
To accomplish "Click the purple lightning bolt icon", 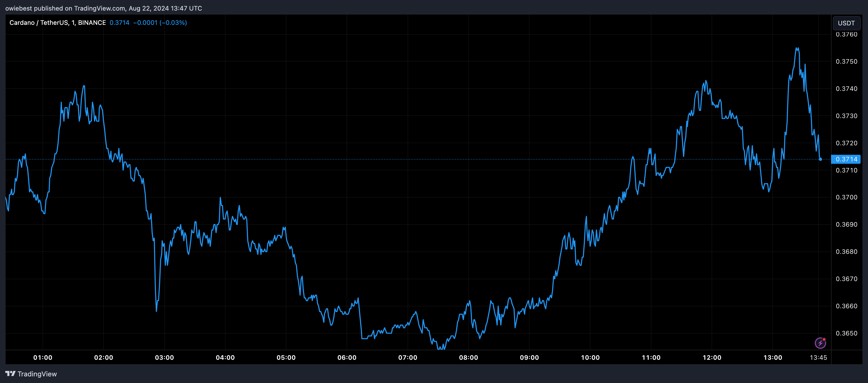I will [x=820, y=343].
